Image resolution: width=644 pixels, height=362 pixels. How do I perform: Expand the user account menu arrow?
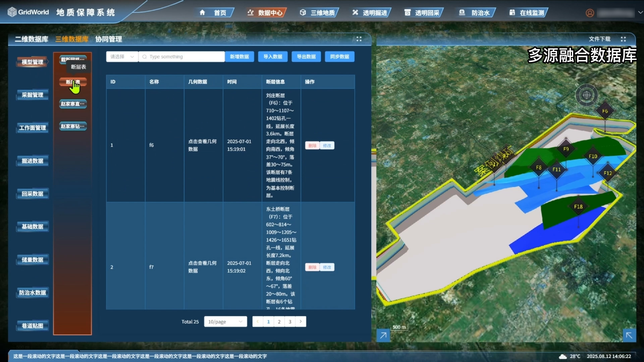640,12
